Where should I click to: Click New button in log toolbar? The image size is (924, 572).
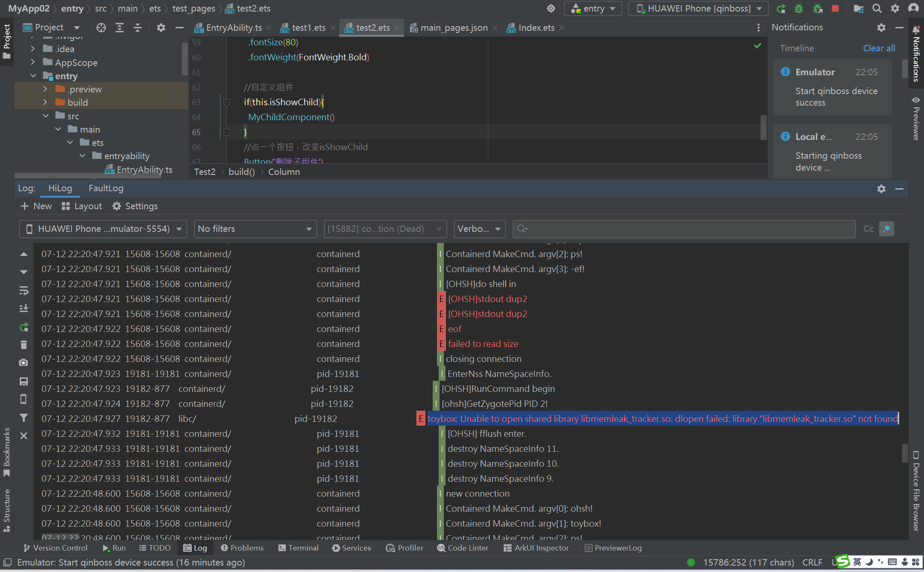pos(36,206)
